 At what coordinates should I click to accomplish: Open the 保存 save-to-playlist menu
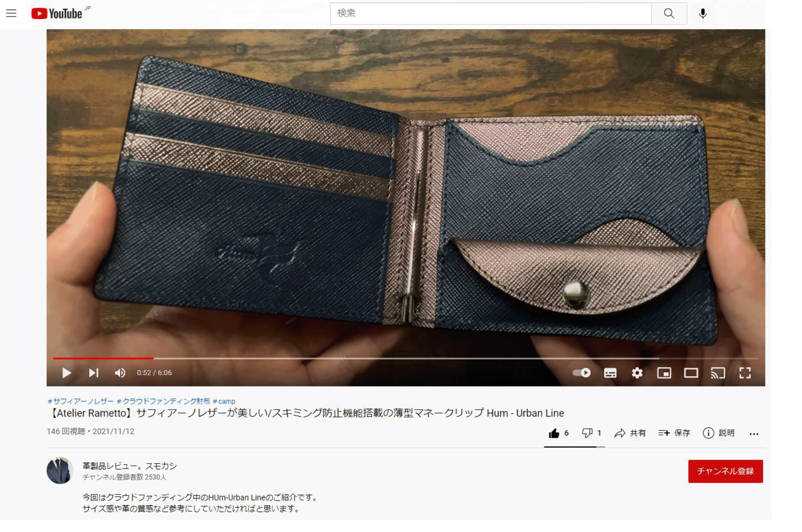coord(674,433)
